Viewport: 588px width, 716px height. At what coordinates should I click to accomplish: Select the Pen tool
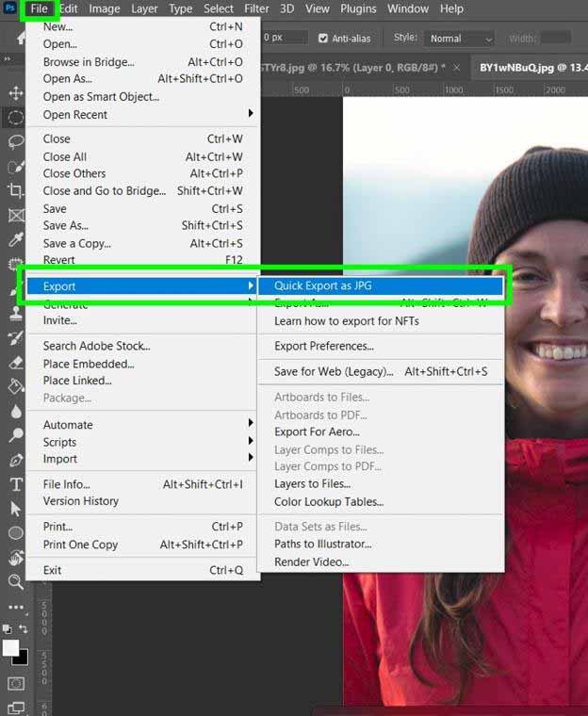coord(16,460)
